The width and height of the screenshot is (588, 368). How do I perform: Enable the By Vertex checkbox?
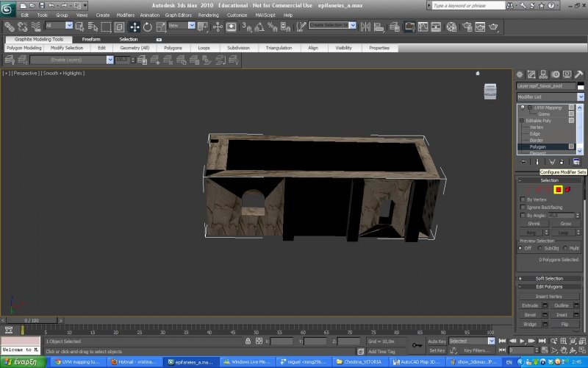click(523, 199)
